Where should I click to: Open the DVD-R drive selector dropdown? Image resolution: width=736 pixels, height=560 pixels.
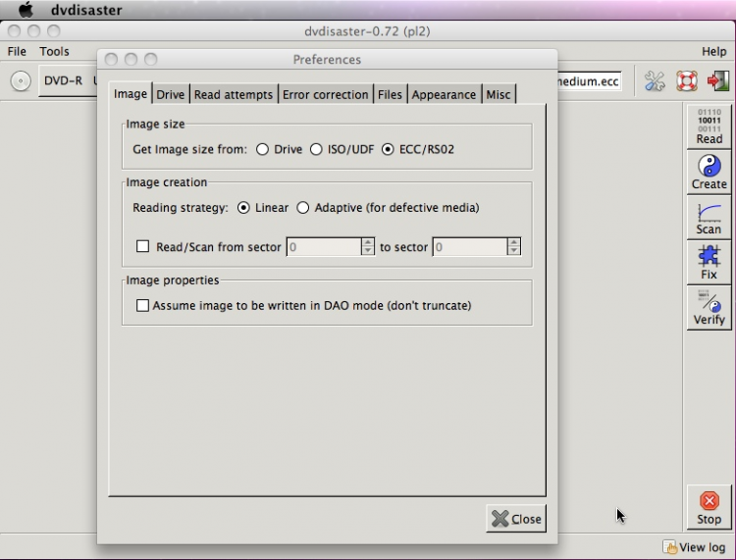[68, 80]
